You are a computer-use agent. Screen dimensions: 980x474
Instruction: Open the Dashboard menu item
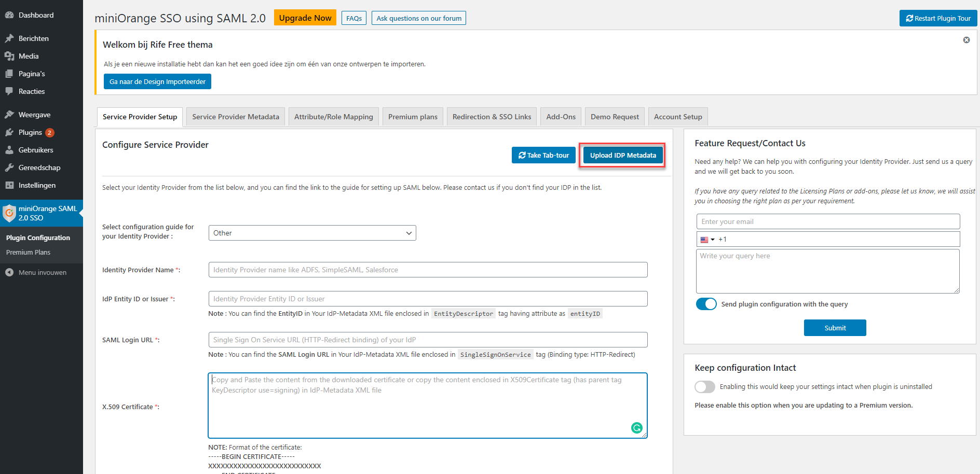tap(42, 15)
